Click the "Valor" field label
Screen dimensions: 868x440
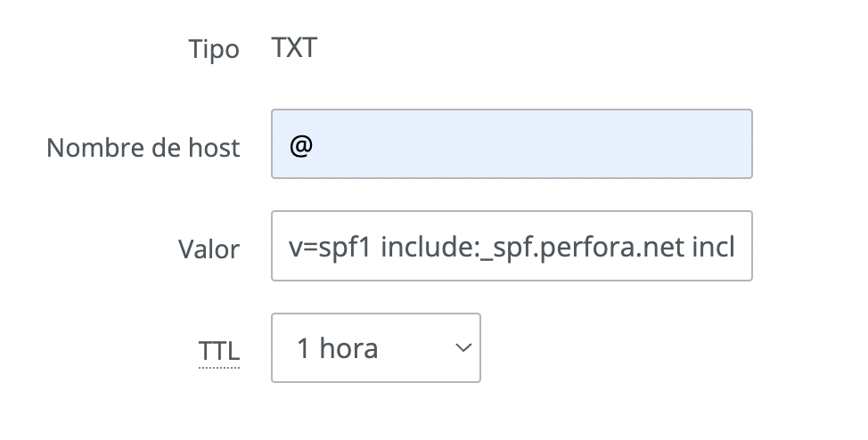[x=209, y=249]
